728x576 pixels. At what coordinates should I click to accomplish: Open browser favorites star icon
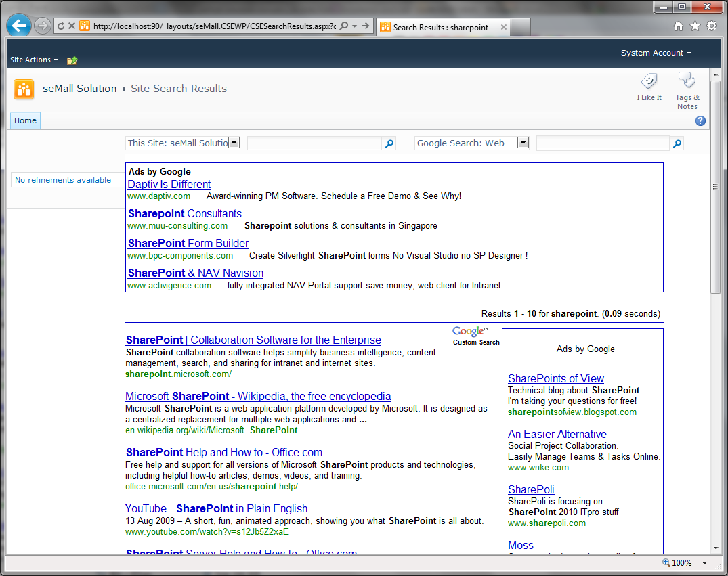coord(695,26)
